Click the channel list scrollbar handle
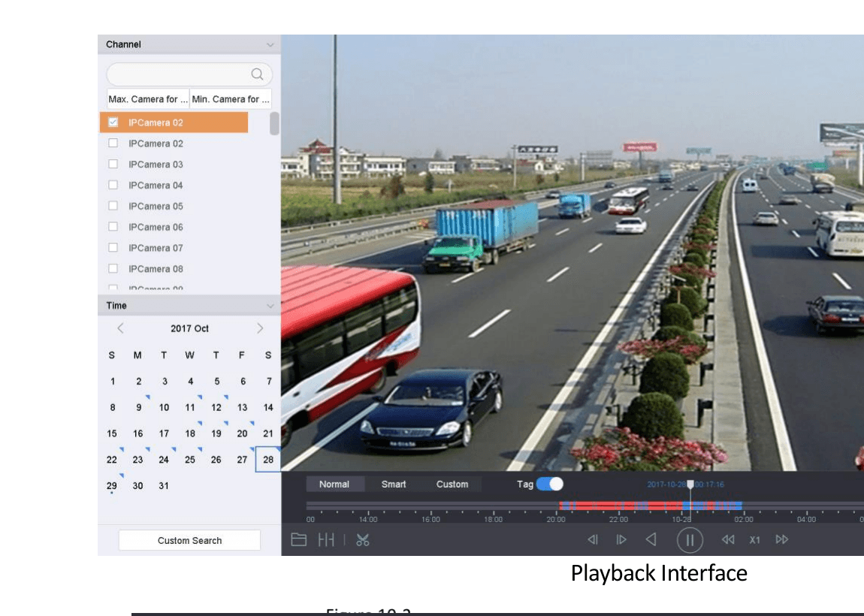864x616 pixels. point(274,123)
